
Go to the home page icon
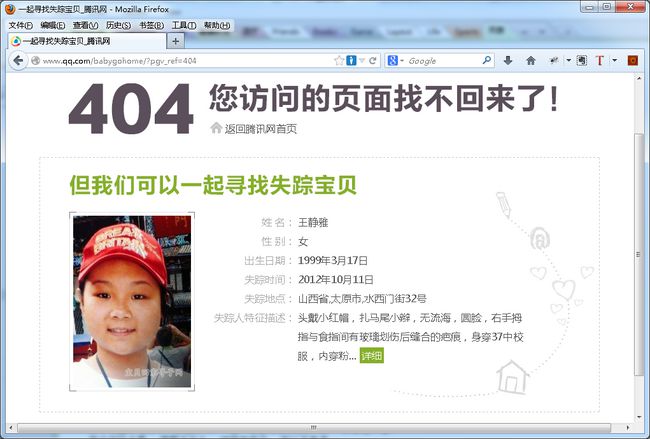pyautogui.click(x=531, y=61)
